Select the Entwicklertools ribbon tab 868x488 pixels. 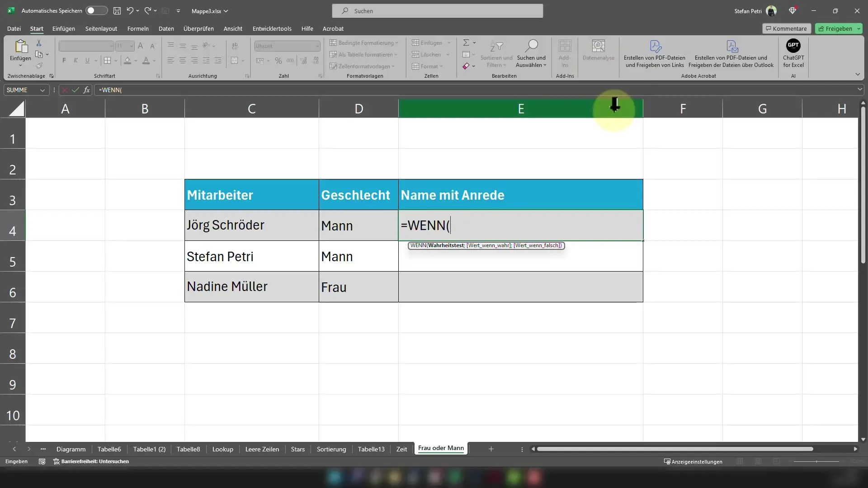tap(271, 28)
